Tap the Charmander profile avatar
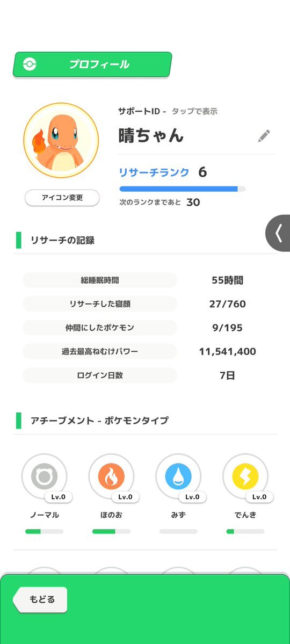The height and width of the screenshot is (644, 290). (61, 141)
